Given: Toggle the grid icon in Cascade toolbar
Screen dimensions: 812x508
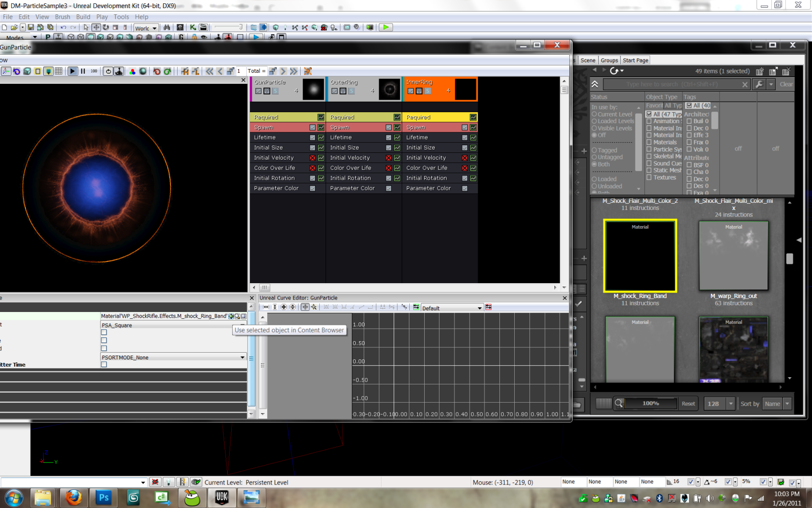Looking at the screenshot, I should tap(58, 71).
